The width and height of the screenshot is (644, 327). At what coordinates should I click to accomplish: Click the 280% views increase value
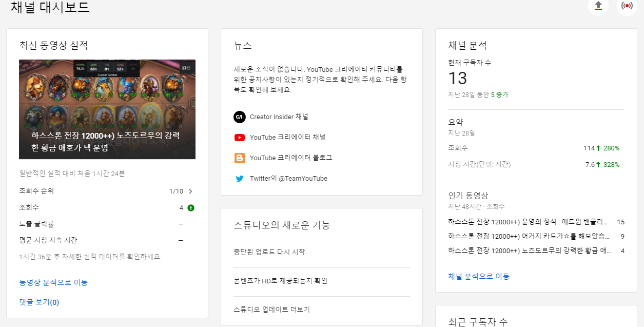coord(611,148)
